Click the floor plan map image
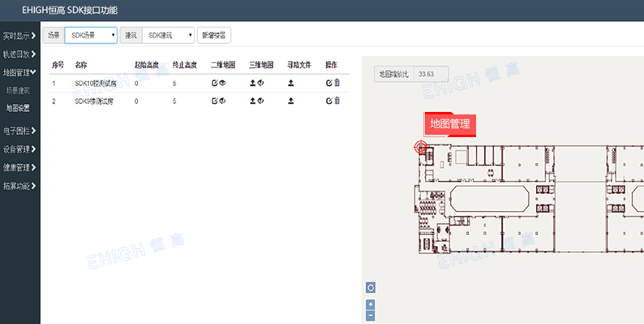 tap(529, 199)
